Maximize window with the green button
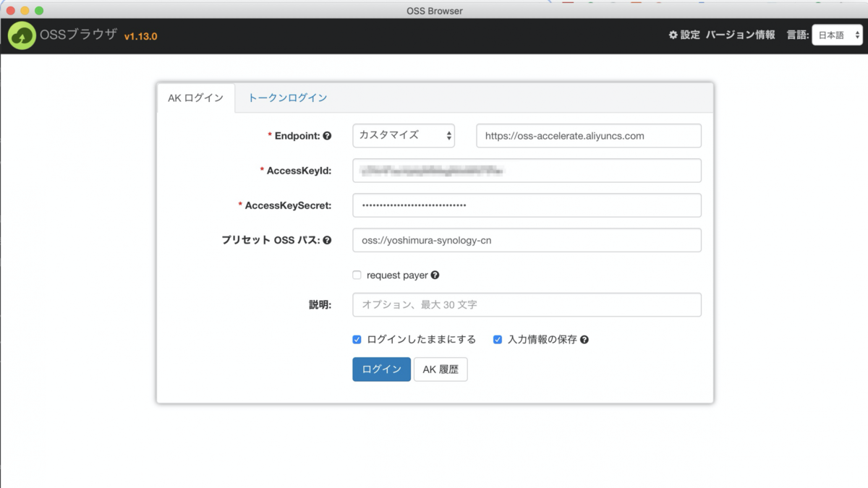868x488 pixels. 39,11
